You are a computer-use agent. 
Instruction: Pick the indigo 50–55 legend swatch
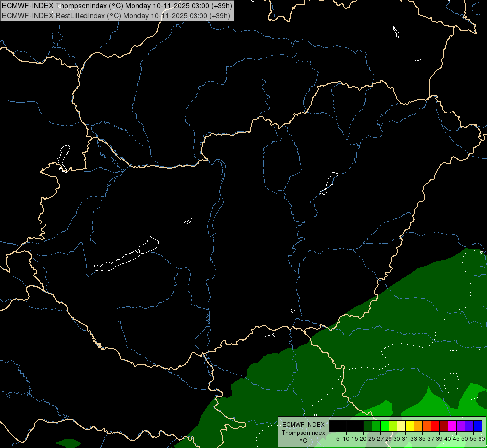(469, 426)
